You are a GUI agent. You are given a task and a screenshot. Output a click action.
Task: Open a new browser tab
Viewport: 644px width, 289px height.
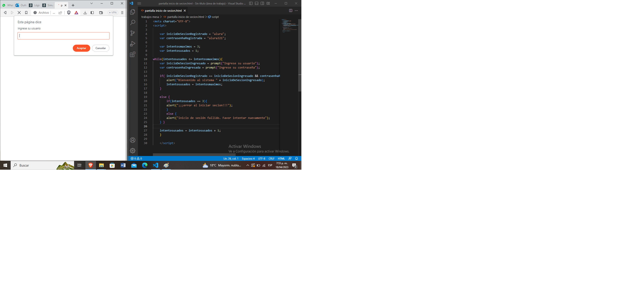(73, 5)
